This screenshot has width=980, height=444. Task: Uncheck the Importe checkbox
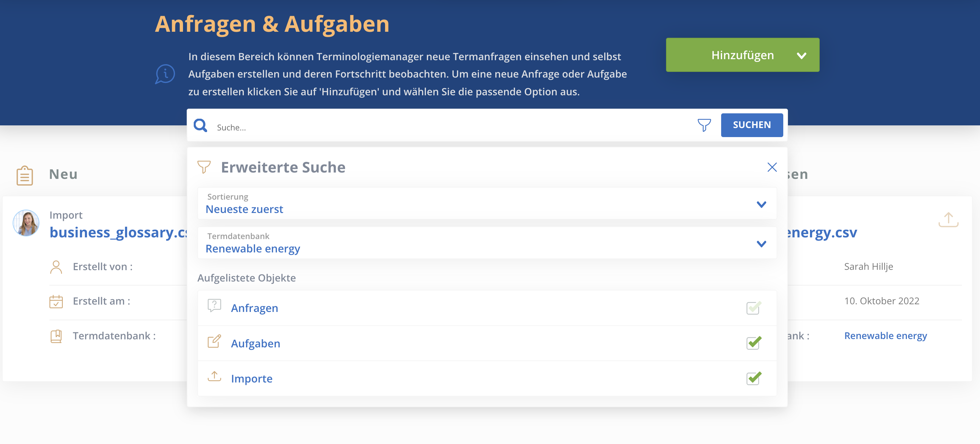point(753,378)
